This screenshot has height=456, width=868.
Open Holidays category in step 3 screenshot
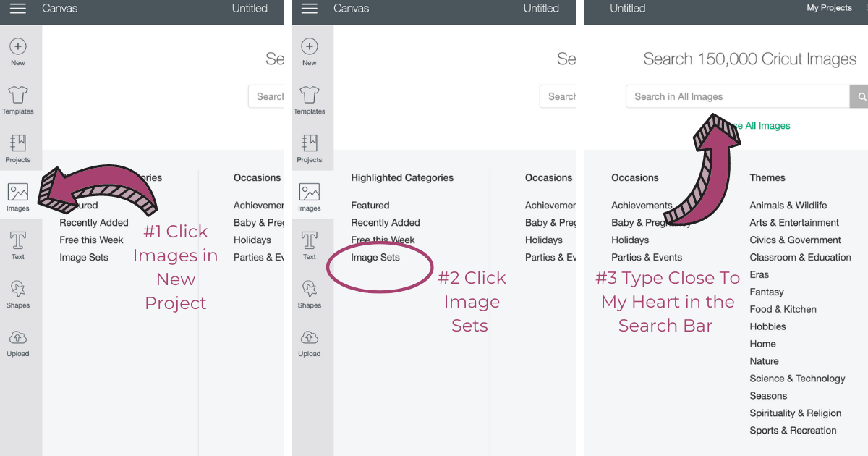click(630, 240)
